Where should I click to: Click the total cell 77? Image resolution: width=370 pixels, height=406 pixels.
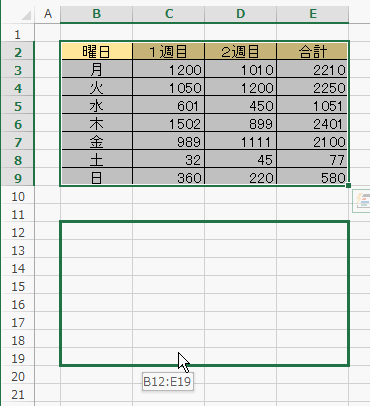point(312,160)
